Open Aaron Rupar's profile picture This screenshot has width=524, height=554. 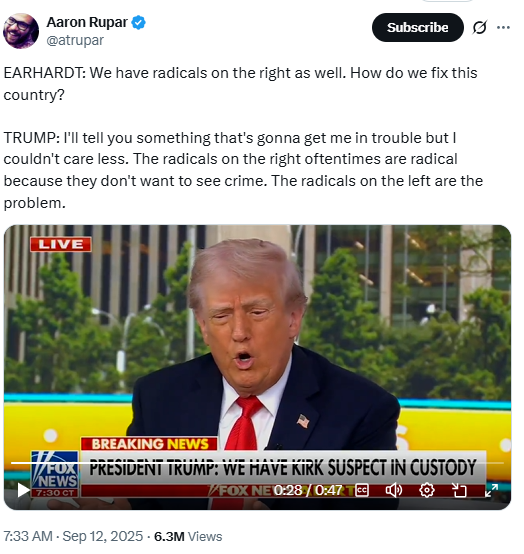point(20,31)
